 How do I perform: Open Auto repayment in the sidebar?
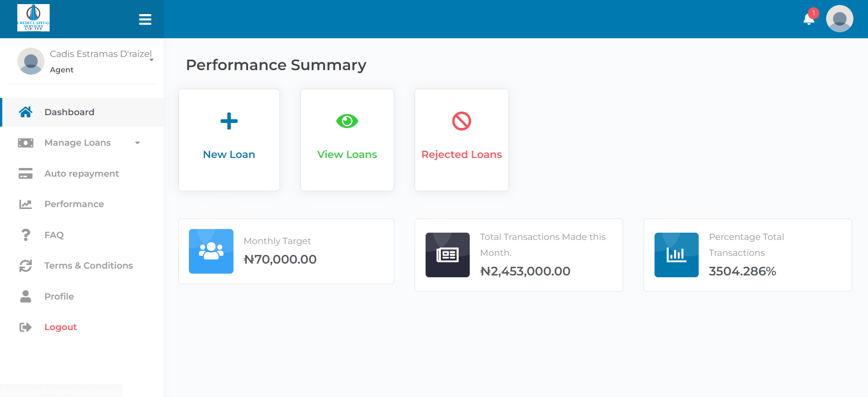coord(81,173)
